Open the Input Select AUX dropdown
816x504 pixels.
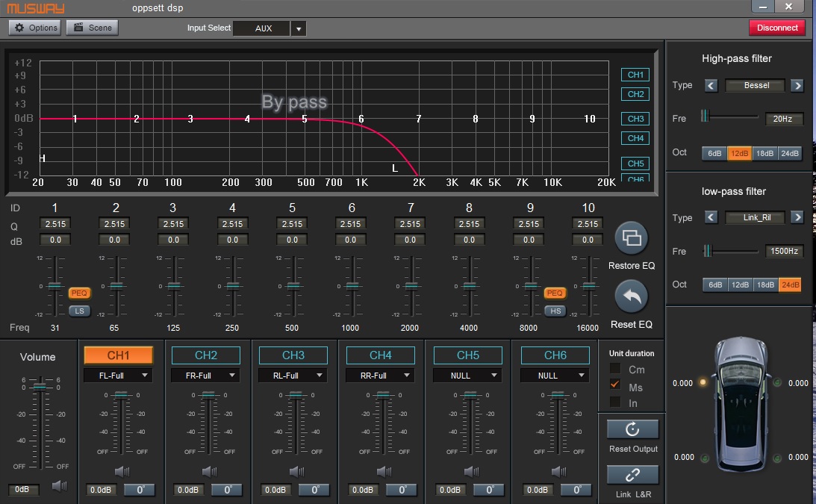298,28
